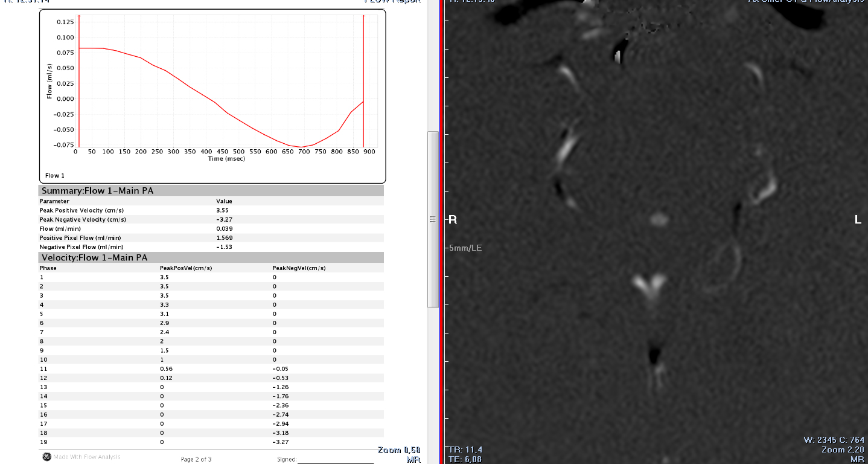The width and height of the screenshot is (868, 464).
Task: Click the 'Time (msec)' axis label
Action: (x=226, y=158)
